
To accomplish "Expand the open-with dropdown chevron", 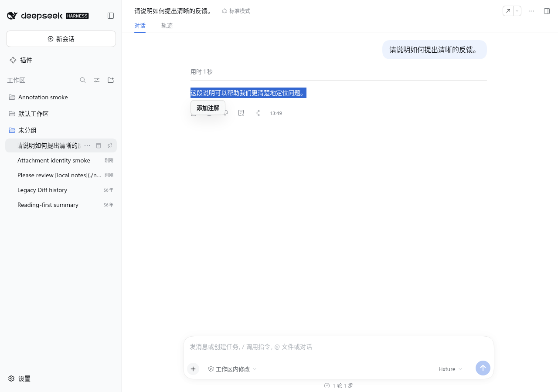I will point(517,11).
